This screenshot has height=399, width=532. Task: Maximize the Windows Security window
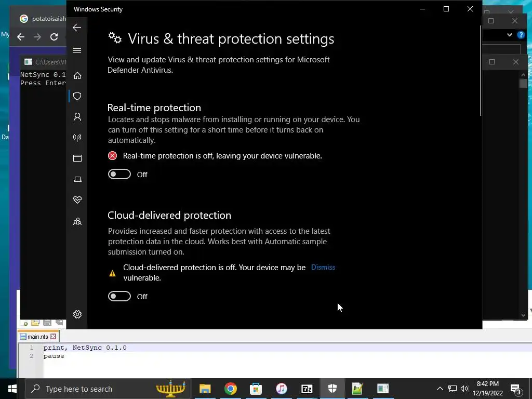tap(446, 9)
